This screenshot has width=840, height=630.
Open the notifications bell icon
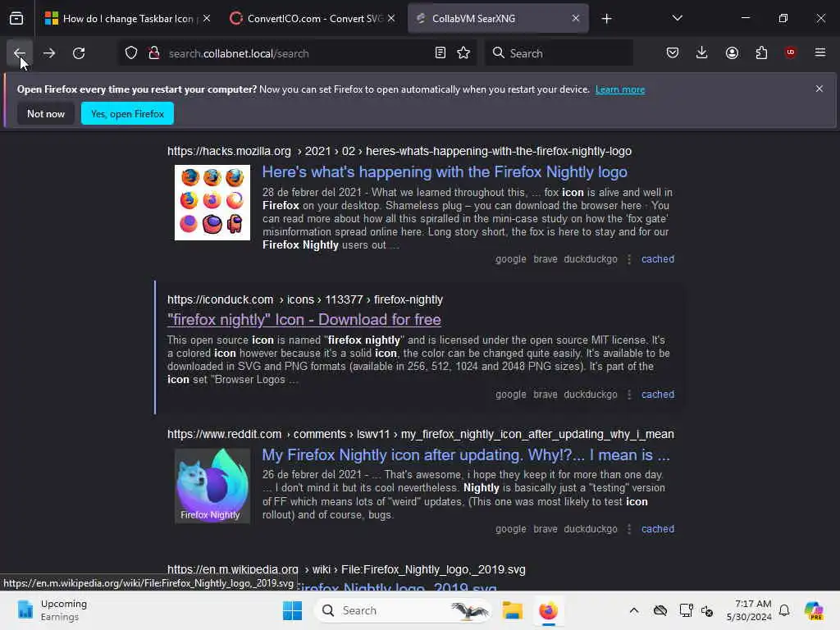(x=784, y=610)
